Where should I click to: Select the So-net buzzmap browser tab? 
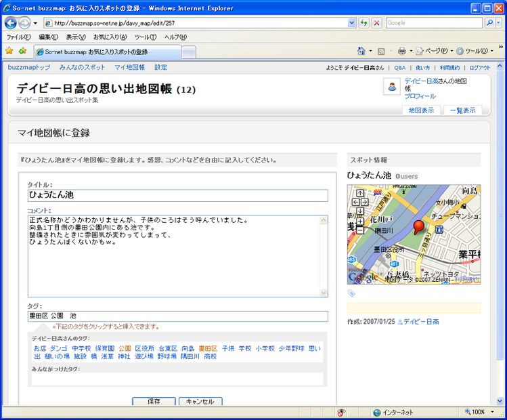(108, 51)
